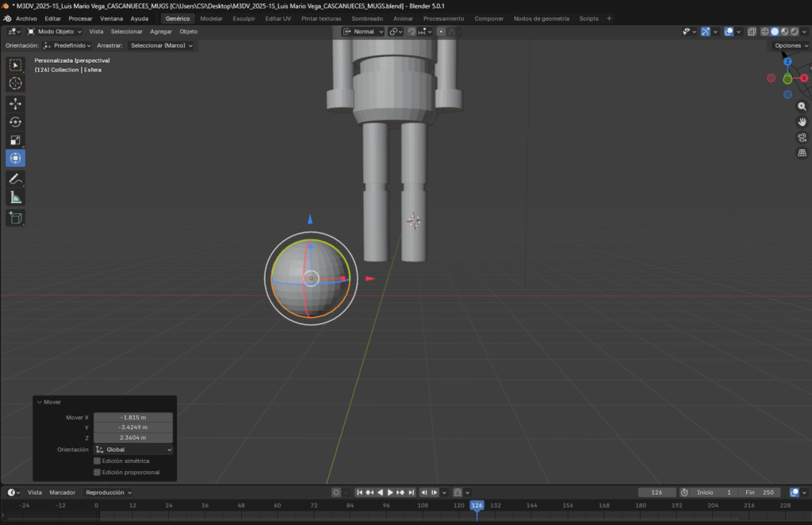The height and width of the screenshot is (525, 812).
Task: Pick the Scale tool
Action: coord(15,140)
